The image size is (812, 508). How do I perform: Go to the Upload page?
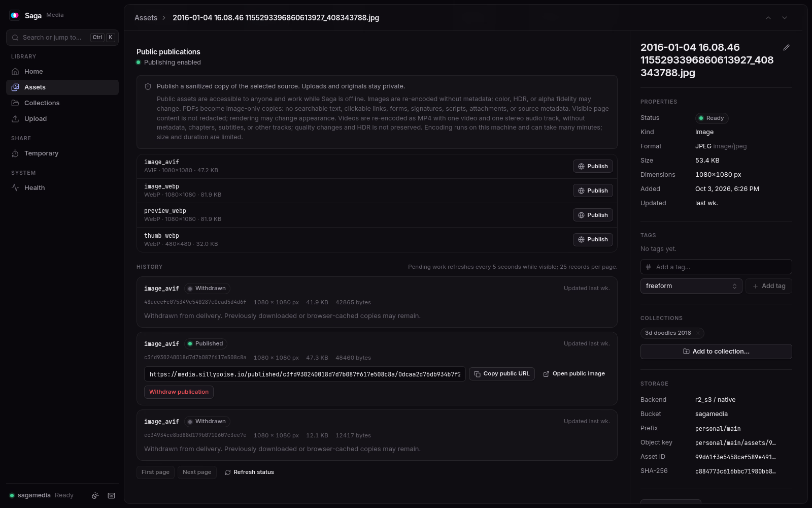[x=62, y=119]
